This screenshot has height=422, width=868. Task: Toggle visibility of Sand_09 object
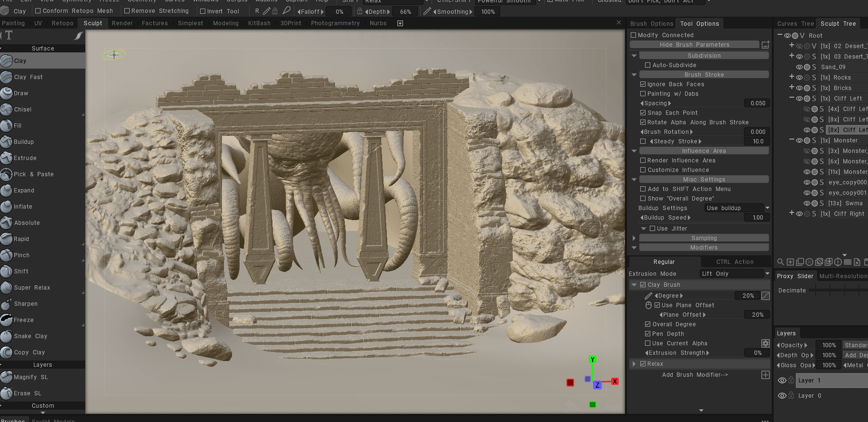click(x=799, y=67)
